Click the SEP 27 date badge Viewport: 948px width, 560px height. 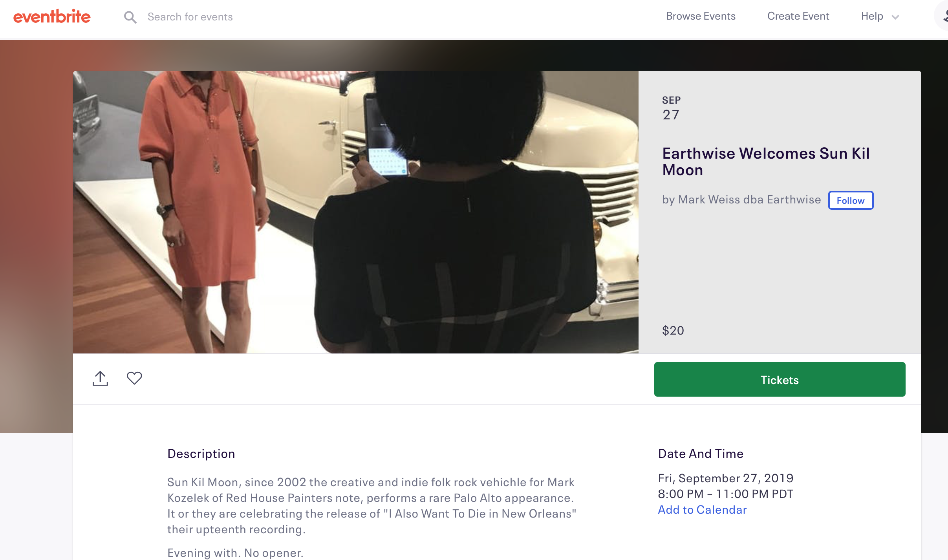[x=671, y=108]
